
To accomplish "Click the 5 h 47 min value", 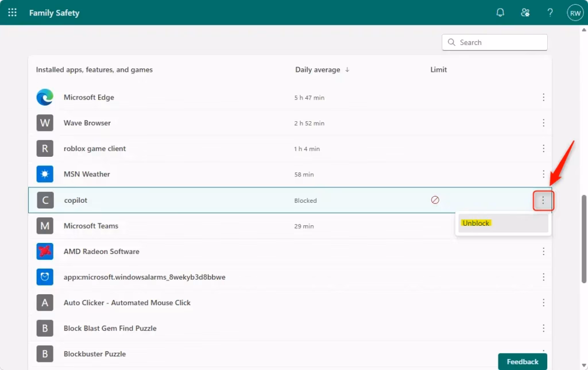I will pos(310,98).
